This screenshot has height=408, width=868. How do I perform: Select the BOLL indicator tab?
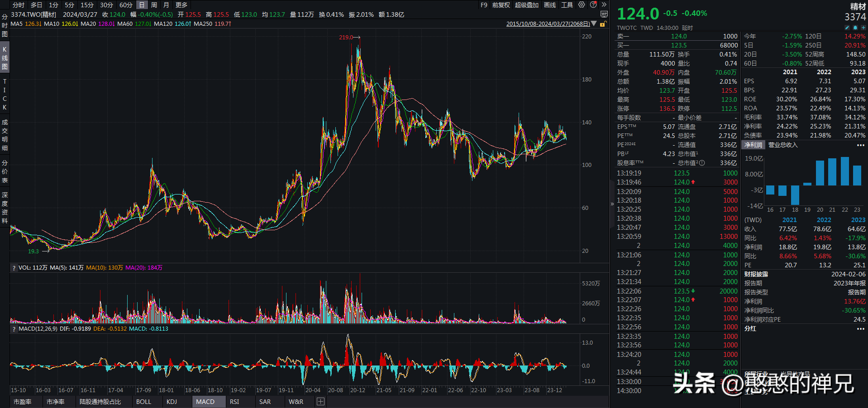(143, 402)
